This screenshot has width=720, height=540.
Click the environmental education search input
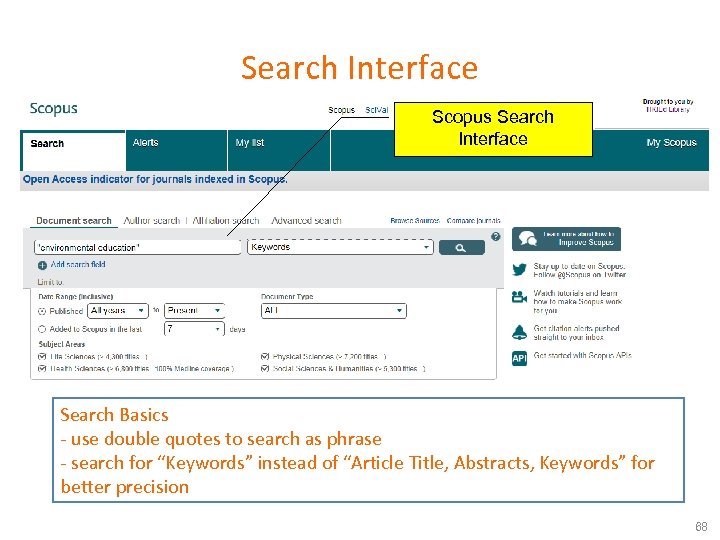(x=137, y=248)
